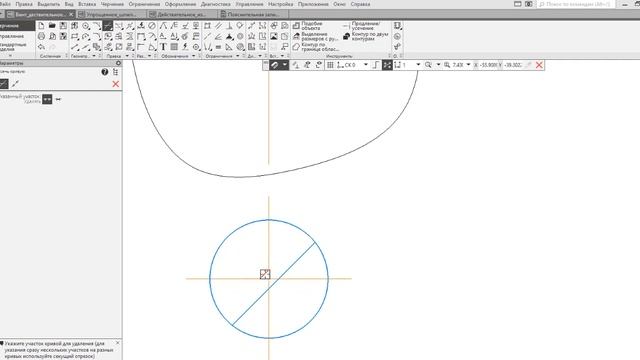Select the Fillet tool in Geometry group
The width and height of the screenshot is (640, 360).
[x=97, y=37]
